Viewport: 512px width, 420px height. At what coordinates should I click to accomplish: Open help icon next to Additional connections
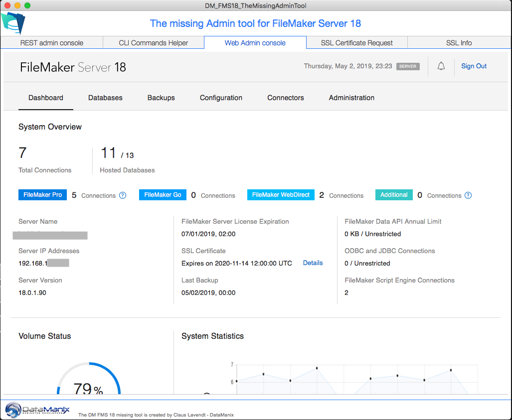pyautogui.click(x=468, y=195)
